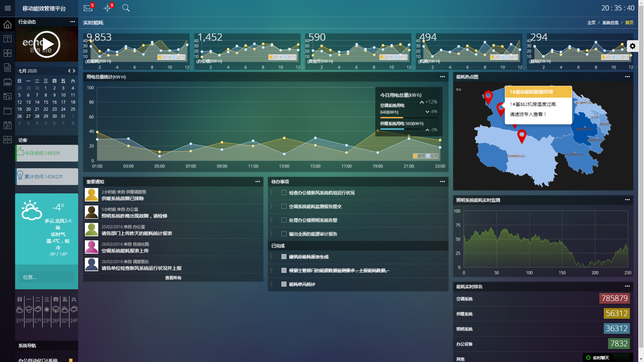Select the grid layout icon in the sidebar
The width and height of the screenshot is (644, 362).
[x=7, y=53]
